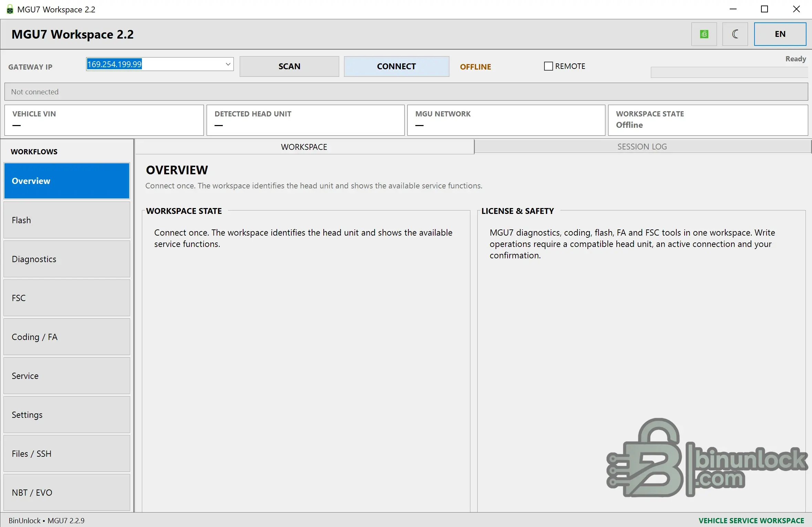This screenshot has height=527, width=812.
Task: Click the OVERVIEW page heading
Action: pos(177,170)
